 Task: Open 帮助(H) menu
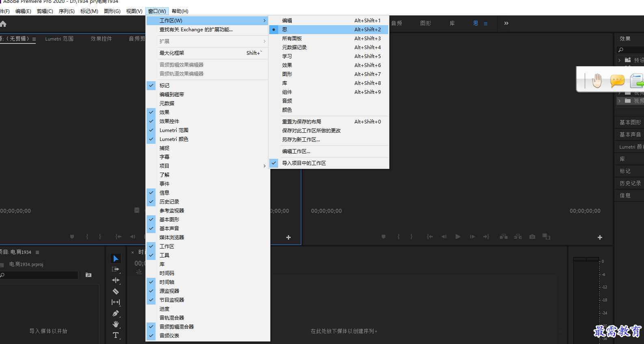click(x=180, y=11)
